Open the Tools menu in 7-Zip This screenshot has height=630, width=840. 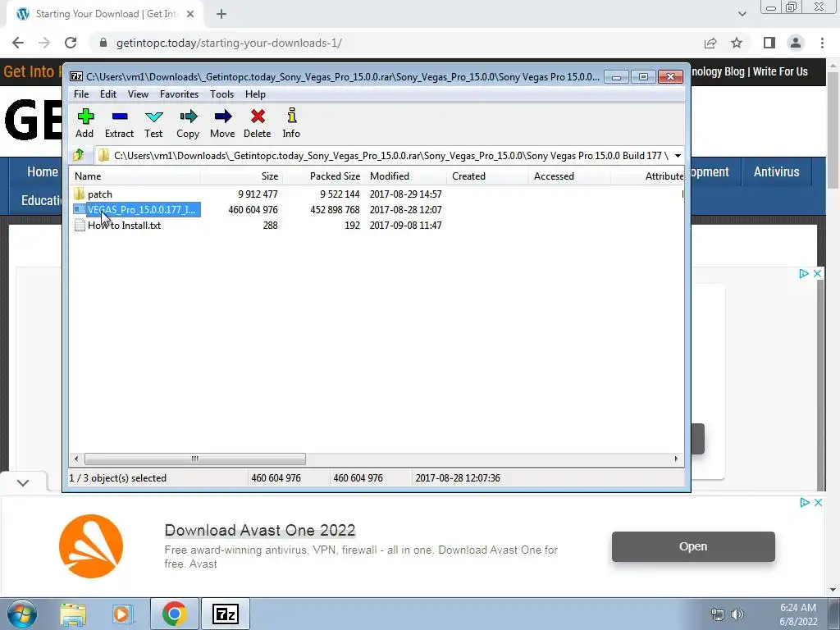(x=221, y=94)
